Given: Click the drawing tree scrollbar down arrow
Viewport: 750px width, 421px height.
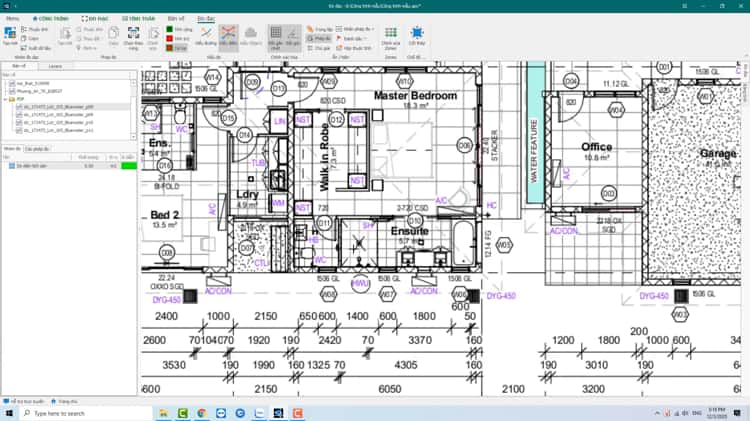Looking at the screenshot, I should point(133,137).
